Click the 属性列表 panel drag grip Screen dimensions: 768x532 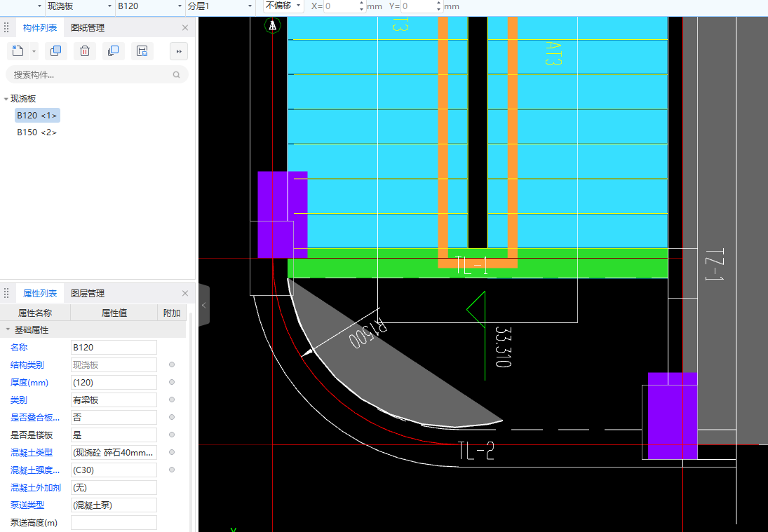point(6,293)
